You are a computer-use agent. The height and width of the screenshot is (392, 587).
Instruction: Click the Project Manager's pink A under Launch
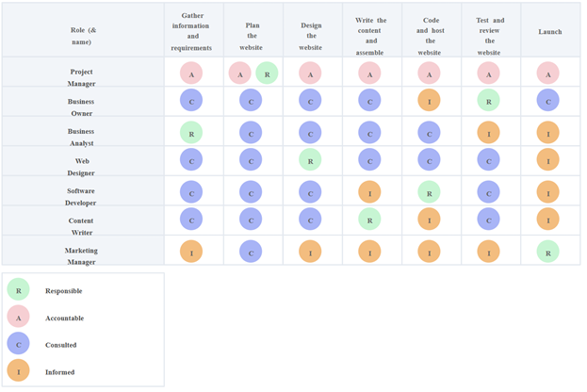point(548,73)
